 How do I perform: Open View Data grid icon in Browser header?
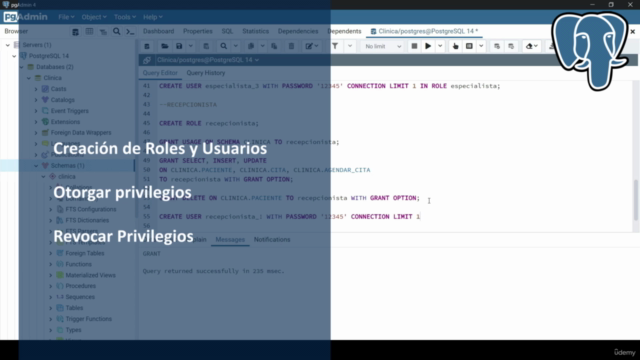(89, 32)
